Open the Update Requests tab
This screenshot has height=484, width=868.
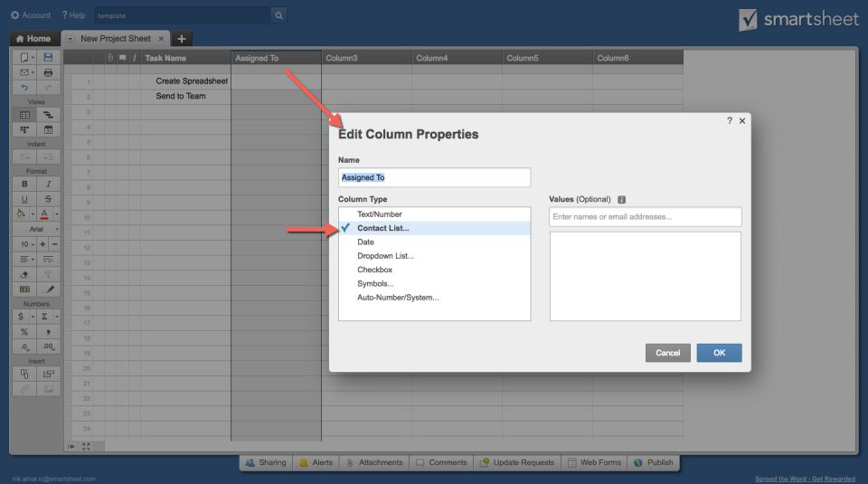(x=517, y=462)
